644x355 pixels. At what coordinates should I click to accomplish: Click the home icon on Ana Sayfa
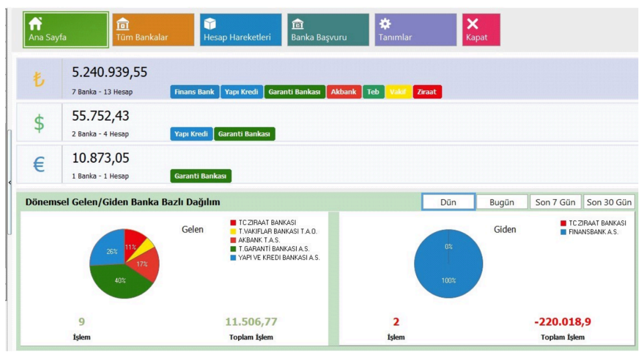pyautogui.click(x=36, y=24)
